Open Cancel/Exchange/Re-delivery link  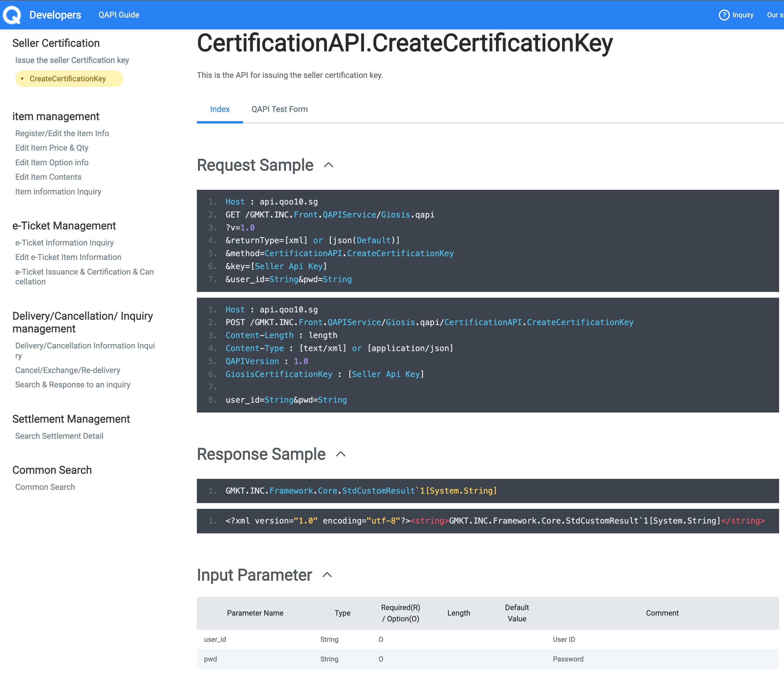pyautogui.click(x=68, y=370)
